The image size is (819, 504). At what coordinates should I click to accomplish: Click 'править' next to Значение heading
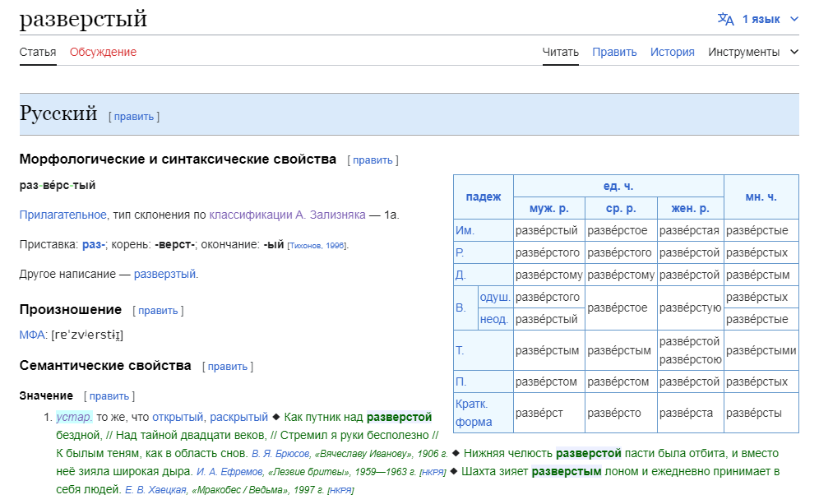click(109, 396)
